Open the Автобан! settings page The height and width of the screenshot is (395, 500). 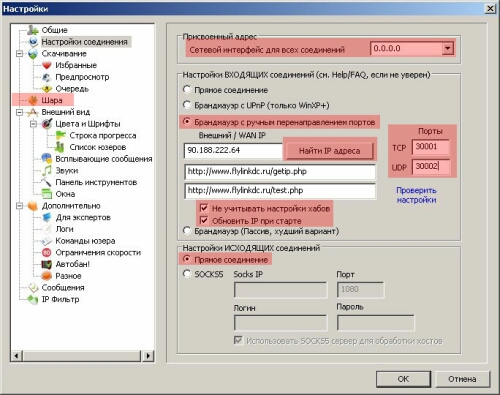(x=72, y=264)
